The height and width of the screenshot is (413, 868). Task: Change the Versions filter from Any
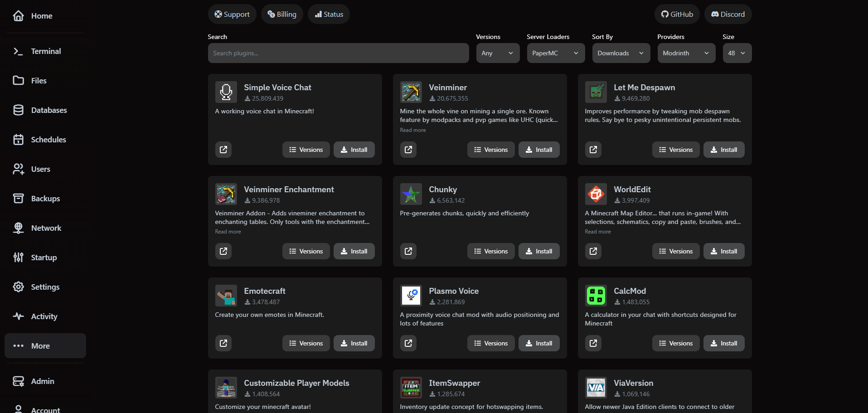tap(497, 53)
